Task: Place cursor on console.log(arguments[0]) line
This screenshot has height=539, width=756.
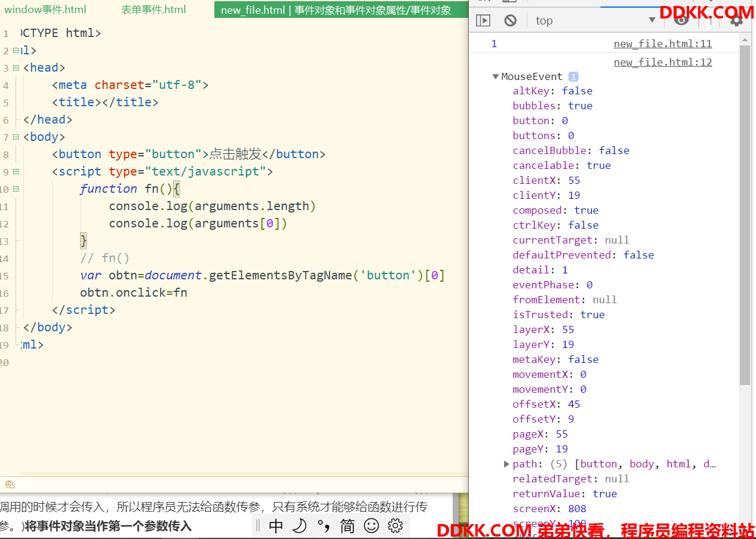Action: [198, 223]
